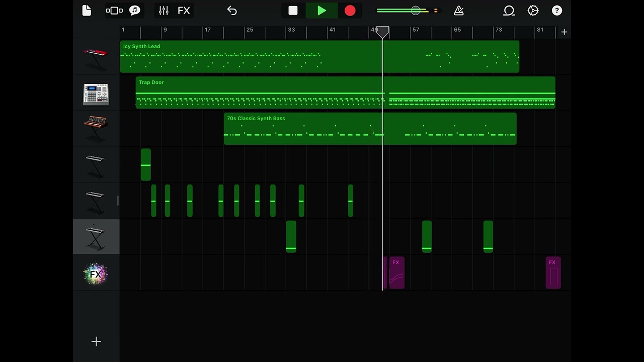This screenshot has width=644, height=362.
Task: Open the Loop/Sound browser speech icon
Action: tap(135, 11)
